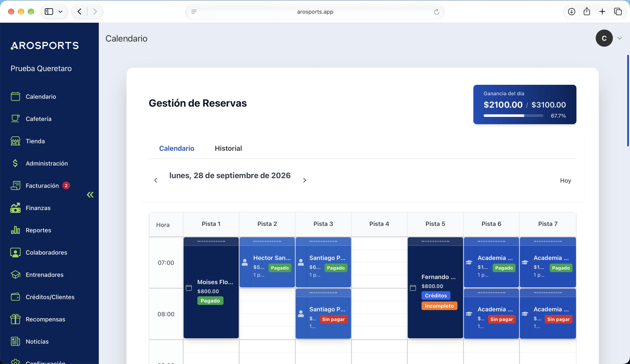Show Safari tab overview
The image size is (630, 364).
click(618, 12)
